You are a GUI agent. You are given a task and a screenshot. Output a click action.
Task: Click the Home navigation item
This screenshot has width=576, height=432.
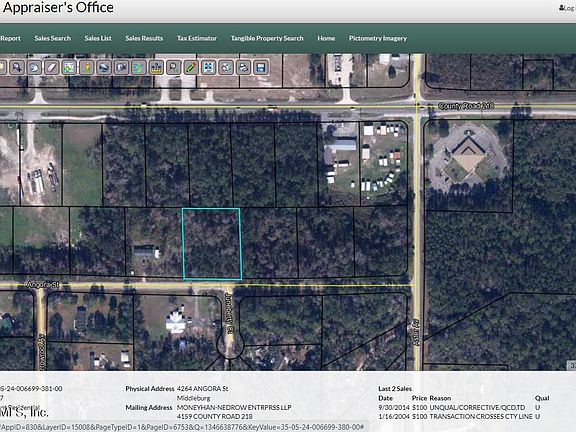pos(326,38)
